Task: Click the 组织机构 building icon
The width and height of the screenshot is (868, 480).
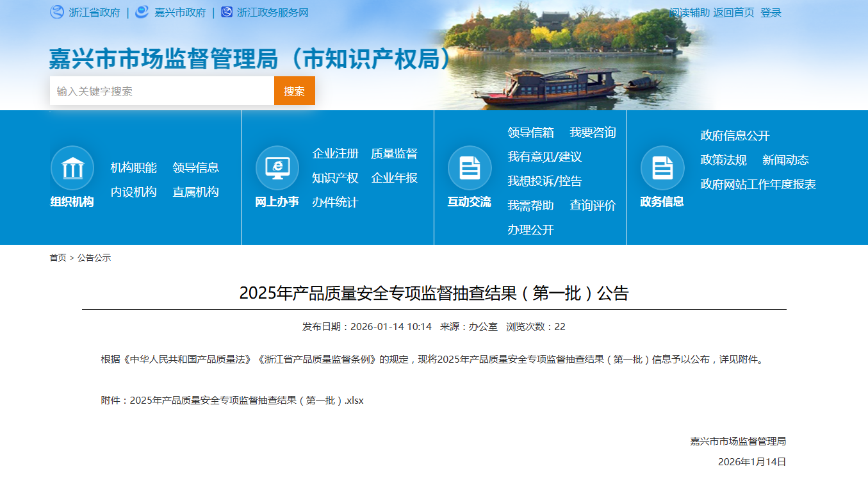Action: coord(72,167)
